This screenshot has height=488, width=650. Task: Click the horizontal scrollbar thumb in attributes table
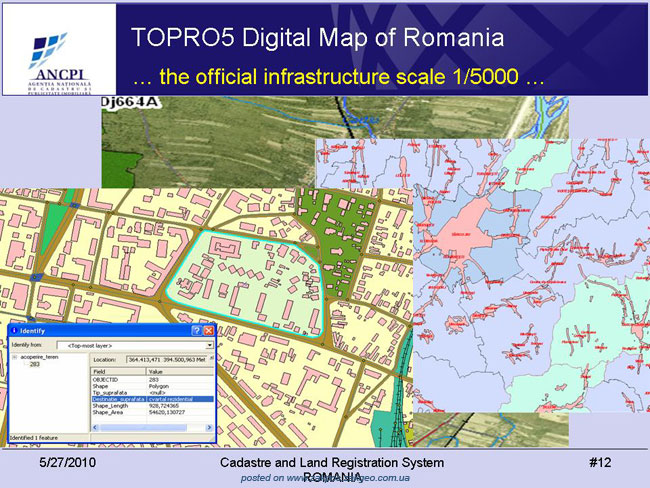143,427
